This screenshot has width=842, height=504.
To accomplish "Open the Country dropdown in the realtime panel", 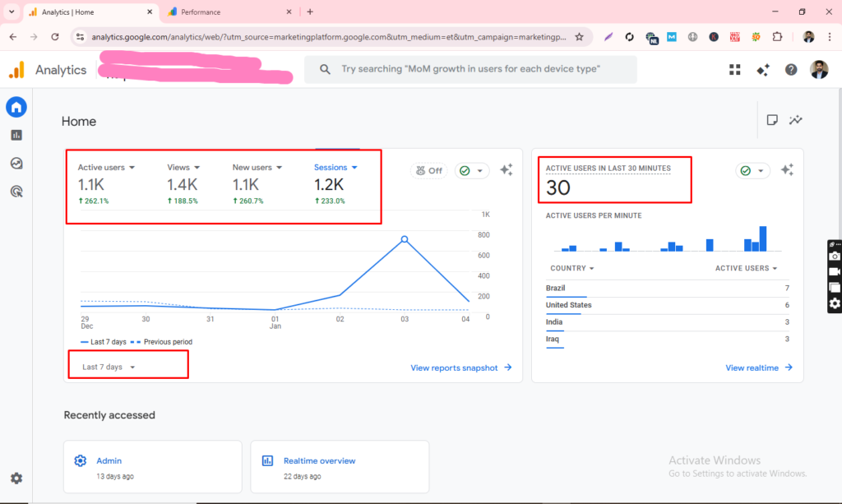I will pyautogui.click(x=571, y=268).
